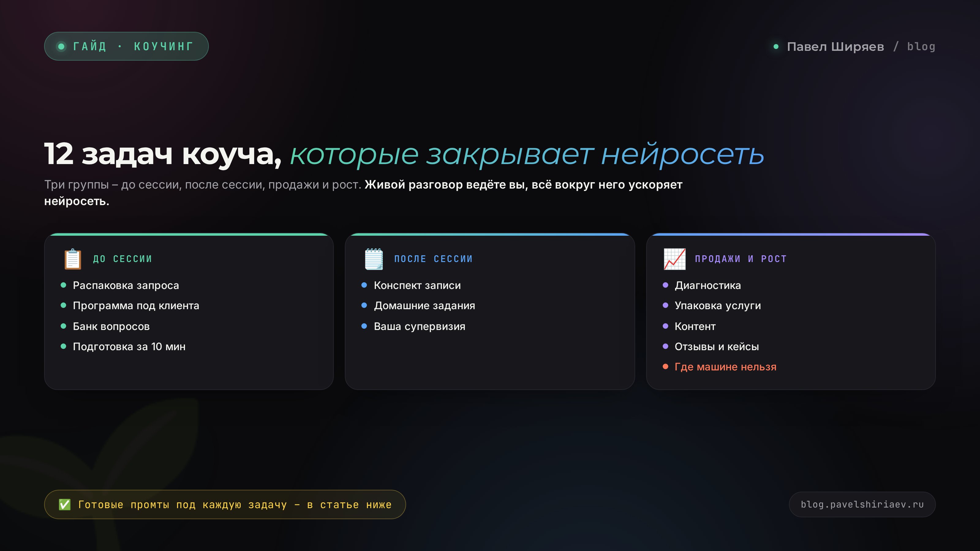Viewport: 980px width, 551px height.
Task: Click the Павел Ширяев author name
Action: [835, 47]
